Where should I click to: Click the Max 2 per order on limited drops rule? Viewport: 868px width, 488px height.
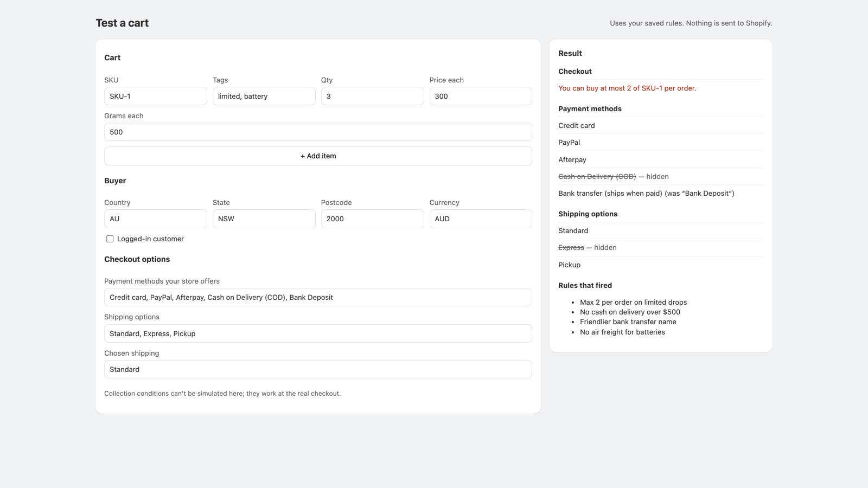[x=634, y=302]
